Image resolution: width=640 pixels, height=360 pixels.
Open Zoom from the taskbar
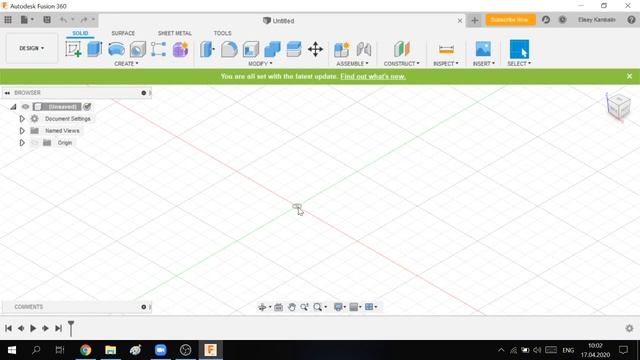click(x=160, y=350)
